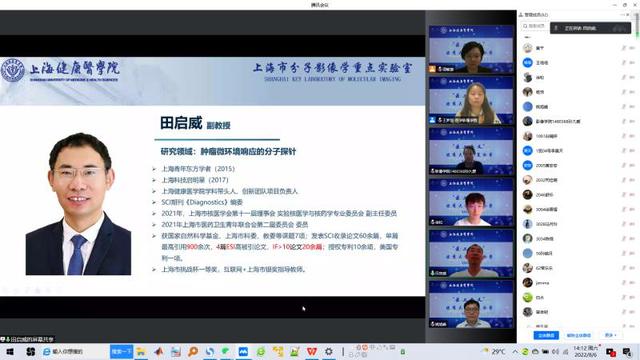Open File Explorer from the taskbar
This screenshot has width=640, height=360.
coord(141,351)
